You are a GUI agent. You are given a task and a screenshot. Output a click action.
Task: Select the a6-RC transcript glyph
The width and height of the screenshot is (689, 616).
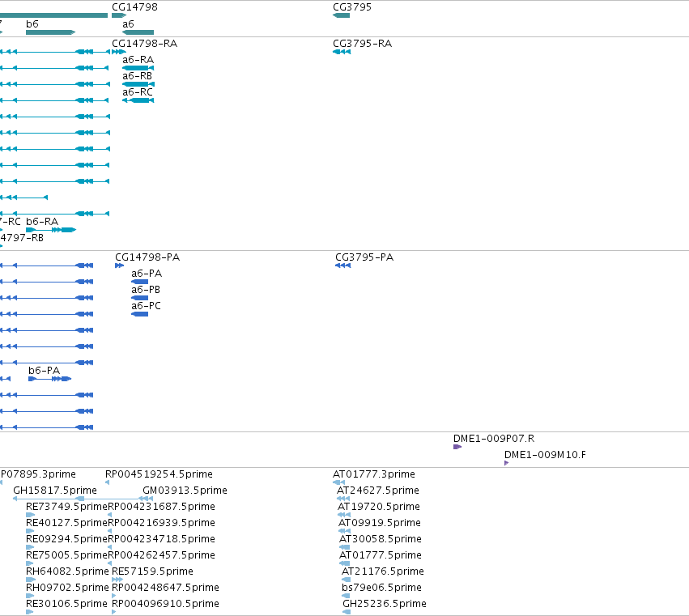[x=138, y=100]
